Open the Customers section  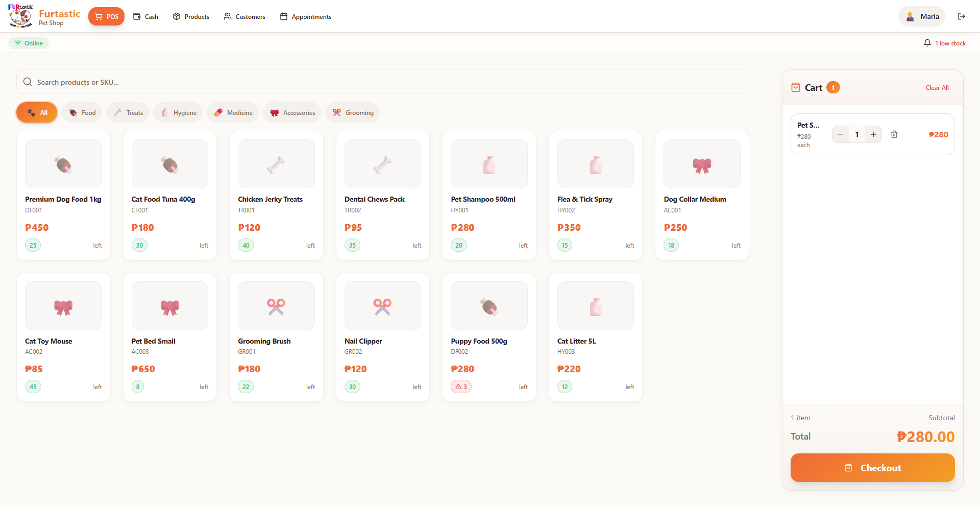[x=244, y=17]
